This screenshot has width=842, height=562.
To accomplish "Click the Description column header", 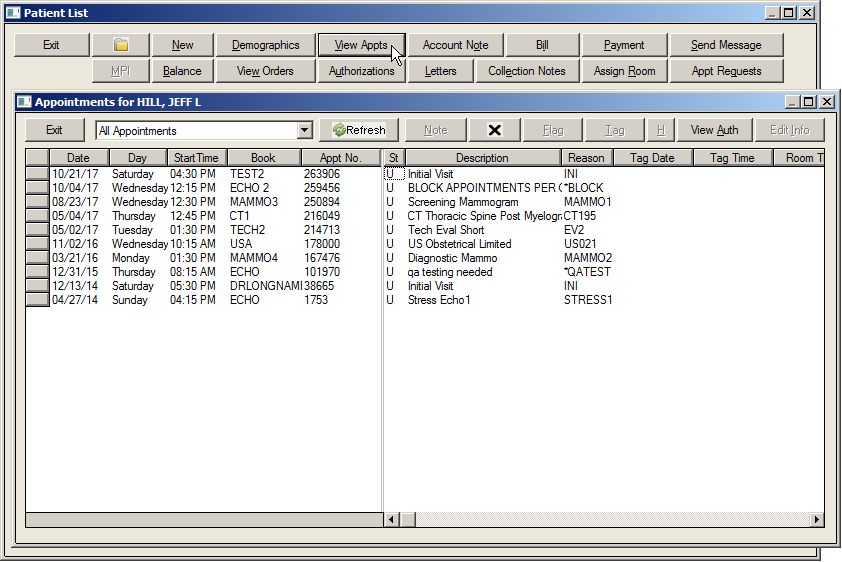I will 482,158.
